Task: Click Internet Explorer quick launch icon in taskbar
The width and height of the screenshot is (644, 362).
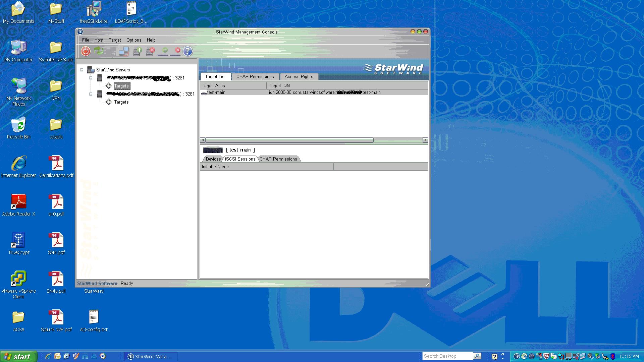Action: [x=48, y=356]
